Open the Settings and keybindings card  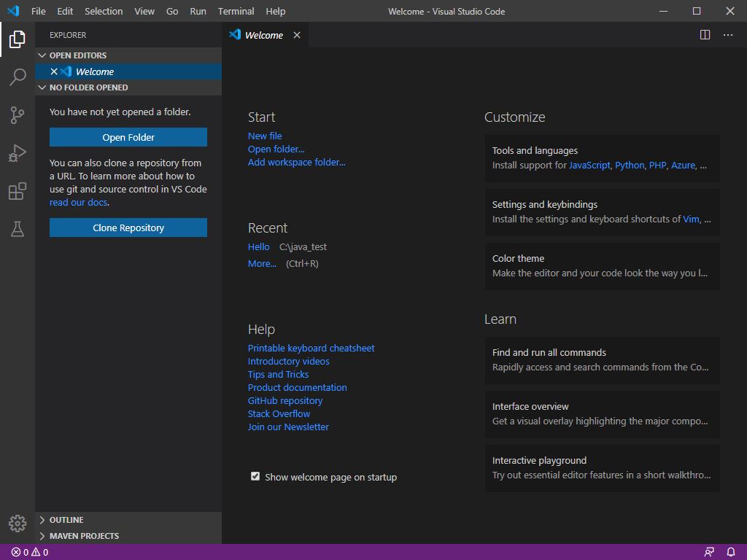(x=602, y=212)
